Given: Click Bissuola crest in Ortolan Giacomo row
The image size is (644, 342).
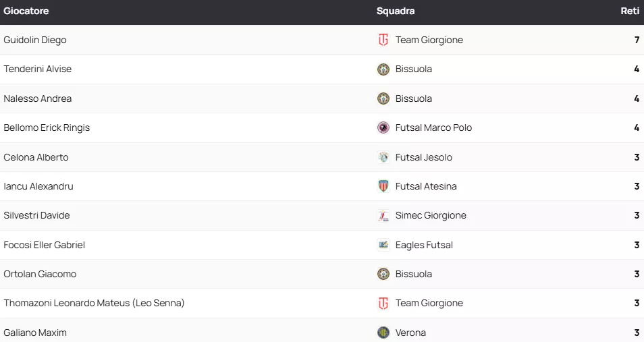Looking at the screenshot, I should click(x=383, y=274).
